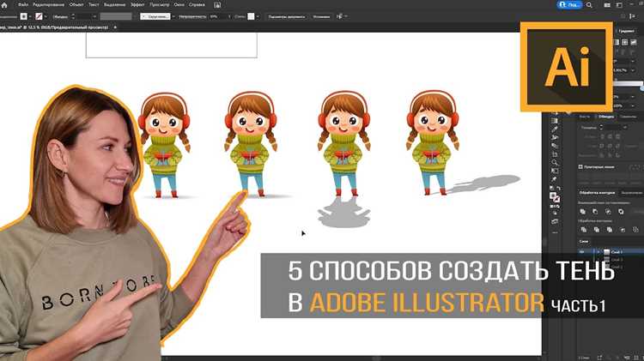Screen dimensions: 644x361
Task: Click the stroke color swatch in control bar
Action: point(39,16)
